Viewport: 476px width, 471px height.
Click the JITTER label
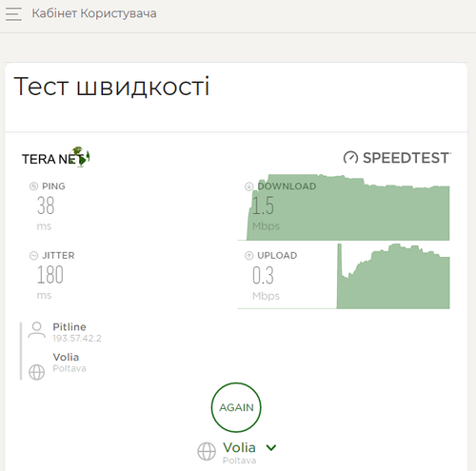58,255
